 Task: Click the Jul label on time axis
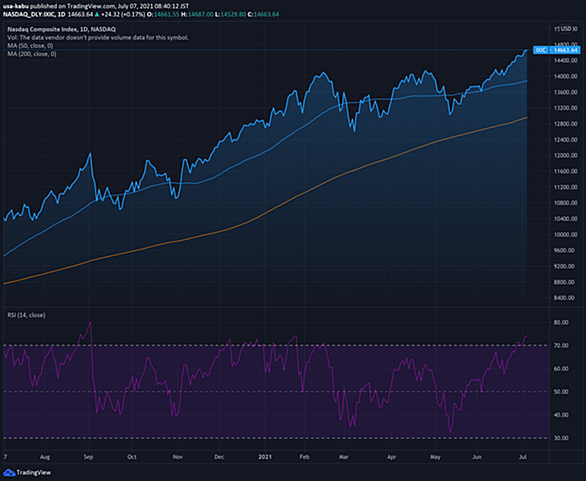(x=522, y=457)
